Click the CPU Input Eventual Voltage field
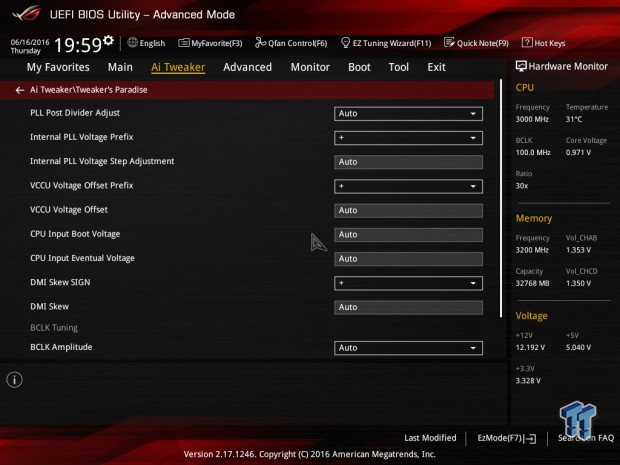 (x=408, y=259)
